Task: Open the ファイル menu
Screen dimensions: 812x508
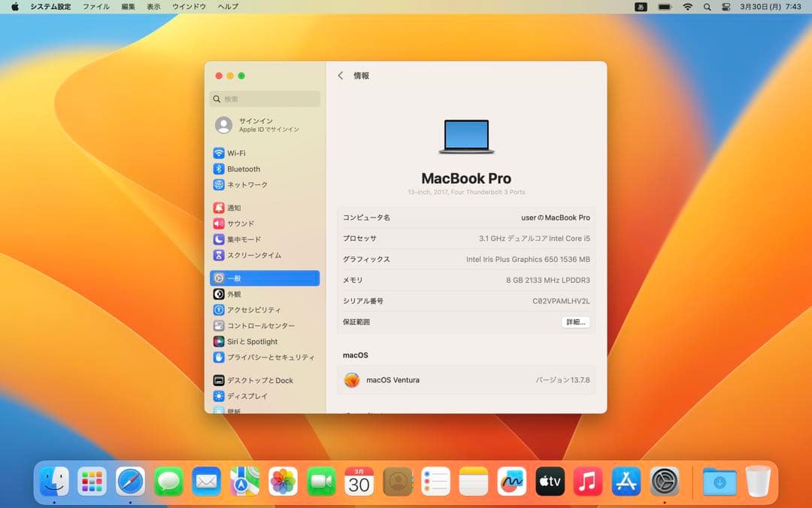Action: point(95,7)
